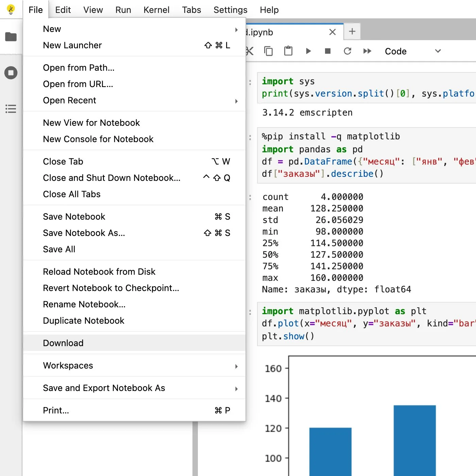This screenshot has width=476, height=476.
Task: Select the .ipynb notebook tab
Action: (x=294, y=32)
